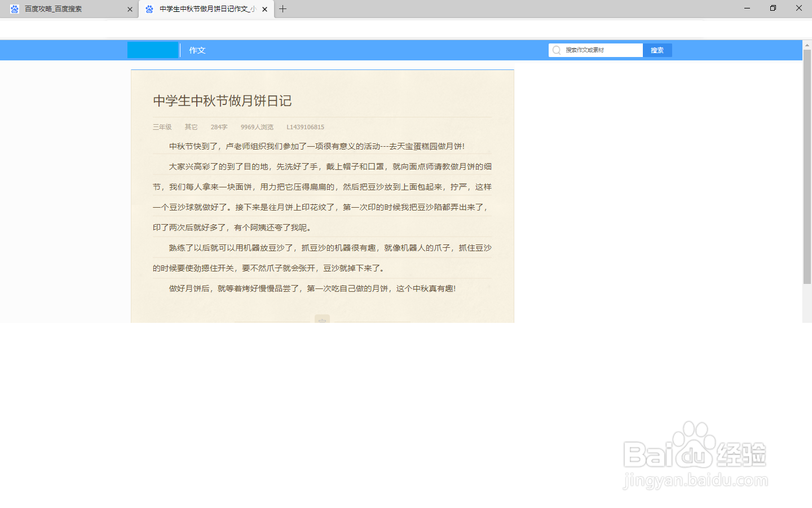Click the restore window icon
Screen dimensions: 812x508
[773, 8]
